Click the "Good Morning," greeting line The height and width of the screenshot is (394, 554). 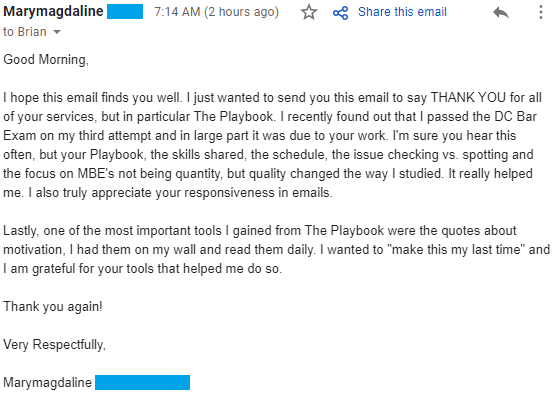[x=46, y=59]
